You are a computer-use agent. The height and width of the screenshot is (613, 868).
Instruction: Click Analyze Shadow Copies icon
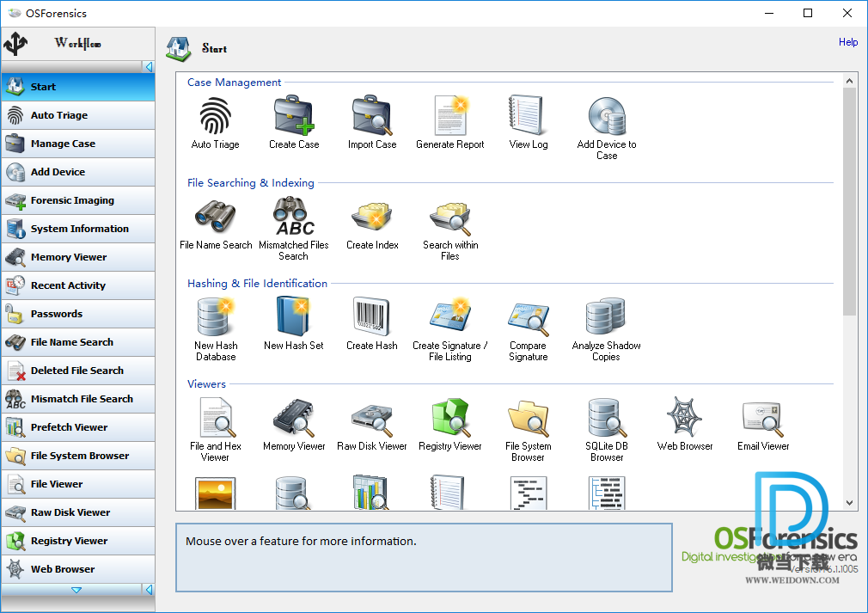[606, 316]
